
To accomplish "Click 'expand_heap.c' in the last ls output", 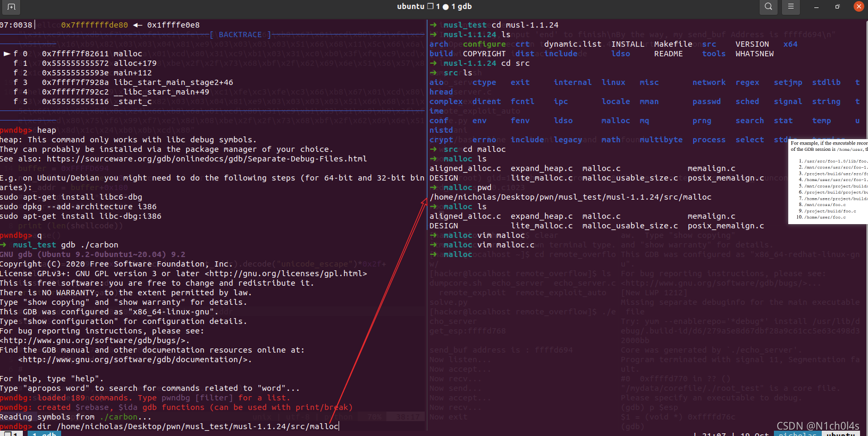I will [542, 216].
